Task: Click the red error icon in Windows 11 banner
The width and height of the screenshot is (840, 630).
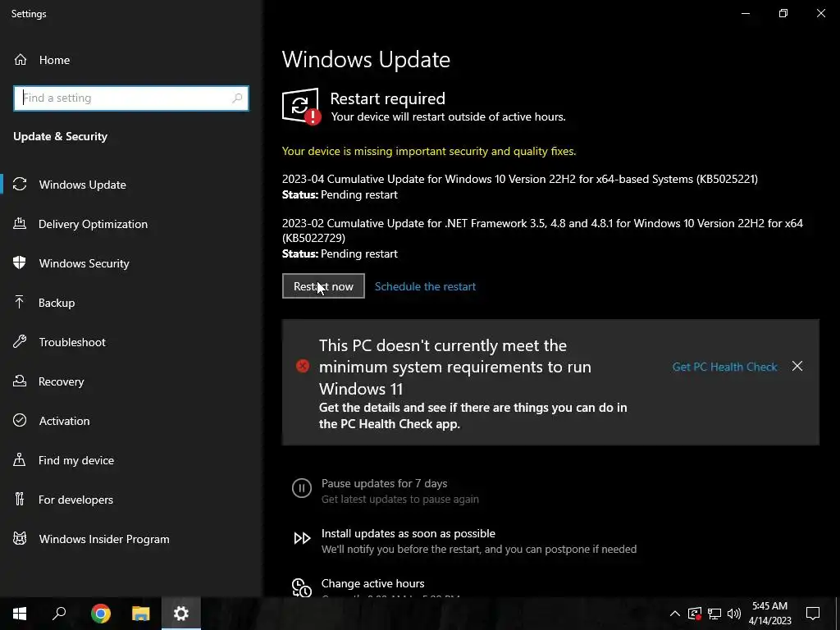Action: (303, 366)
